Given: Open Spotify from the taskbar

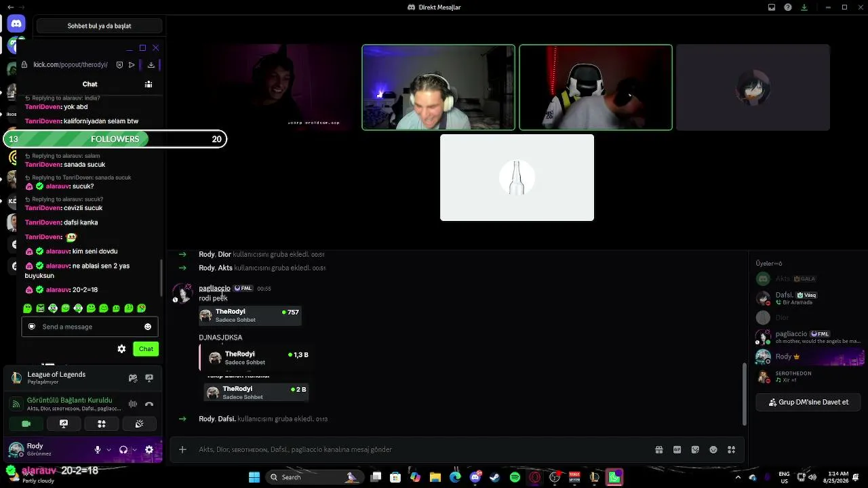Looking at the screenshot, I should (x=515, y=477).
